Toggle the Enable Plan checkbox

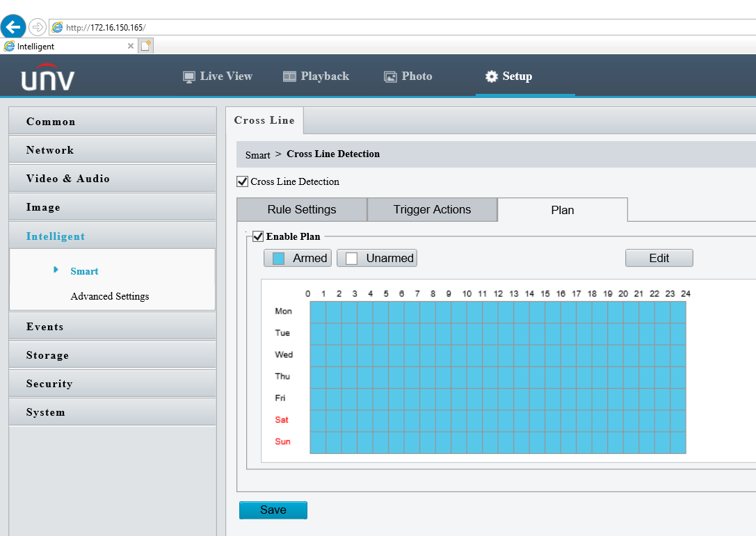[x=258, y=236]
